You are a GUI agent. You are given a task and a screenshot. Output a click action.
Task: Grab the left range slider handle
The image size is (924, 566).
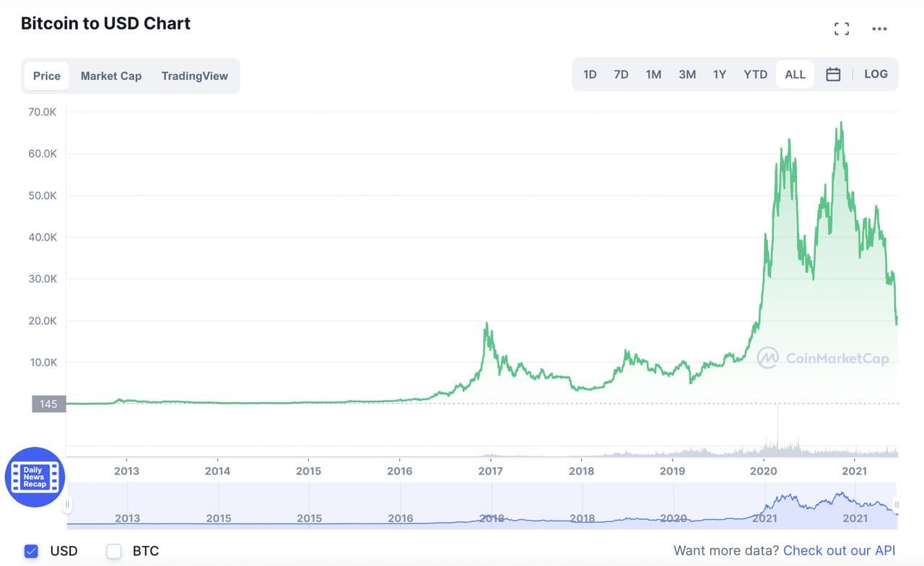click(x=68, y=505)
